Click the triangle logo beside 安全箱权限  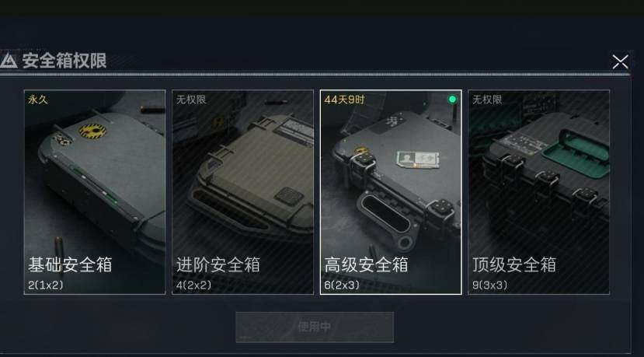(9, 61)
